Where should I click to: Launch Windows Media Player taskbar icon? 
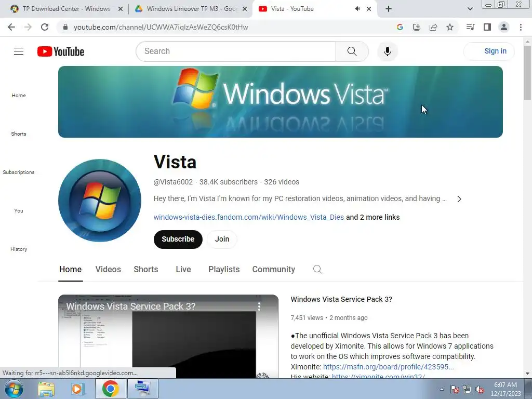(78, 389)
